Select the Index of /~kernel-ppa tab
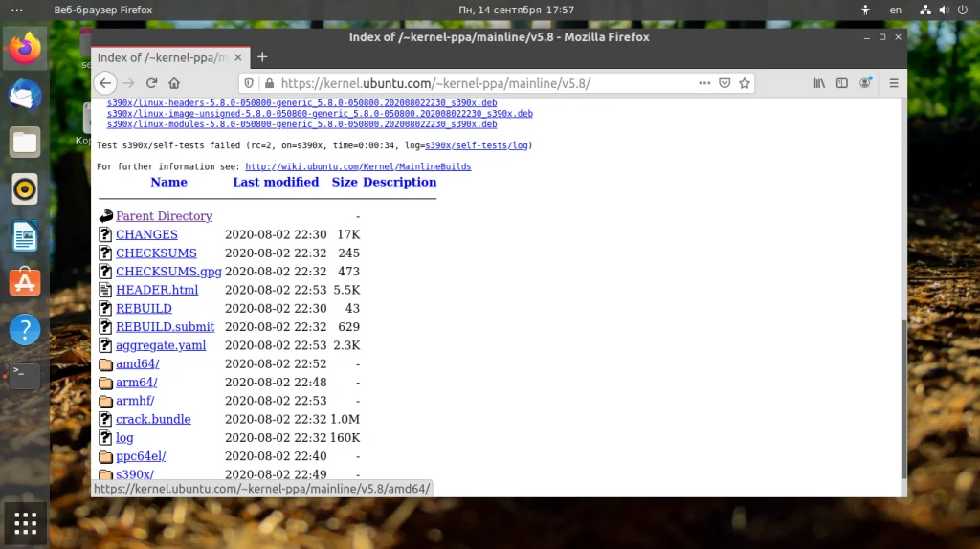The height and width of the screenshot is (549, 980). click(x=170, y=57)
